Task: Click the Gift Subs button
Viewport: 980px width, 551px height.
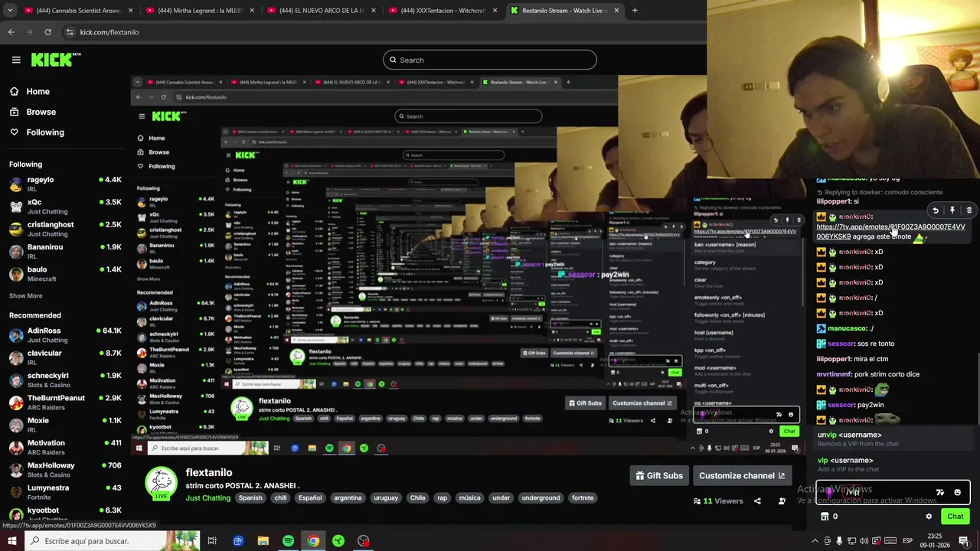Action: [x=658, y=475]
